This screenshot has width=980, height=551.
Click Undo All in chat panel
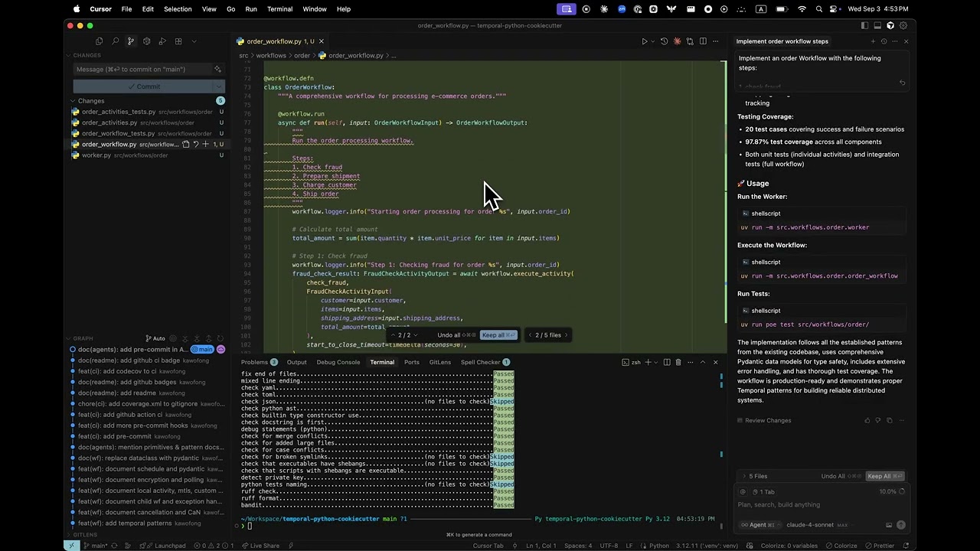[839, 476]
